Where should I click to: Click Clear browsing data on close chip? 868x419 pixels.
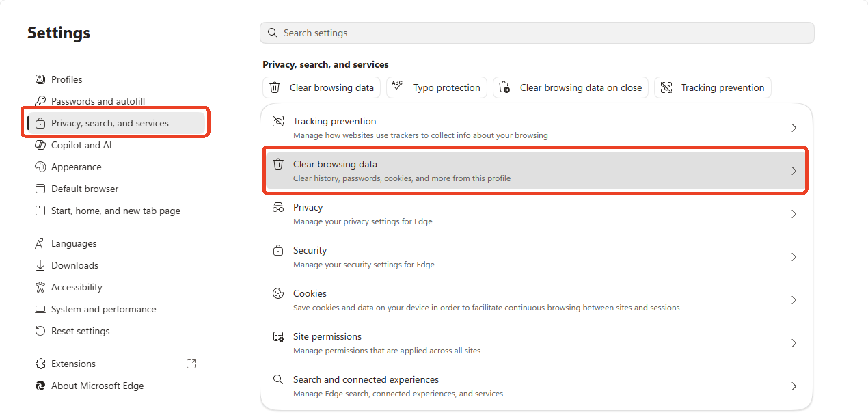click(x=571, y=87)
